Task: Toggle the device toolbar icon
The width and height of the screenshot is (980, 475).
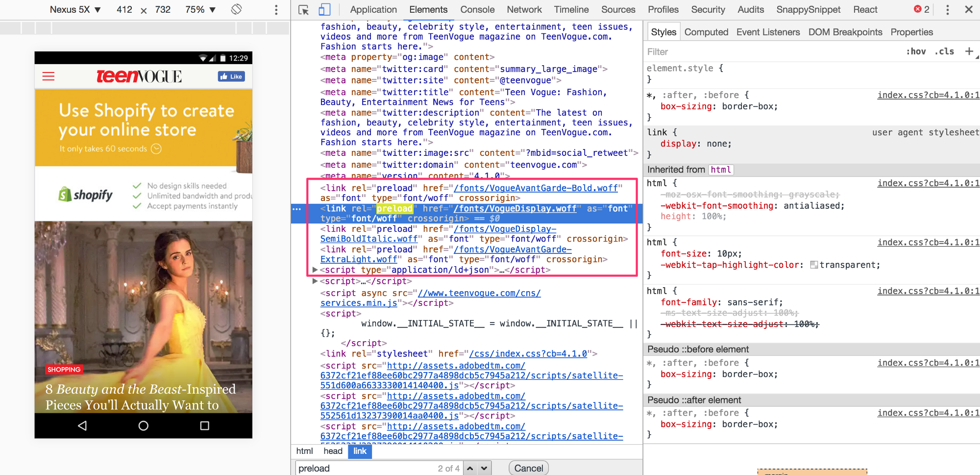Action: [x=324, y=10]
